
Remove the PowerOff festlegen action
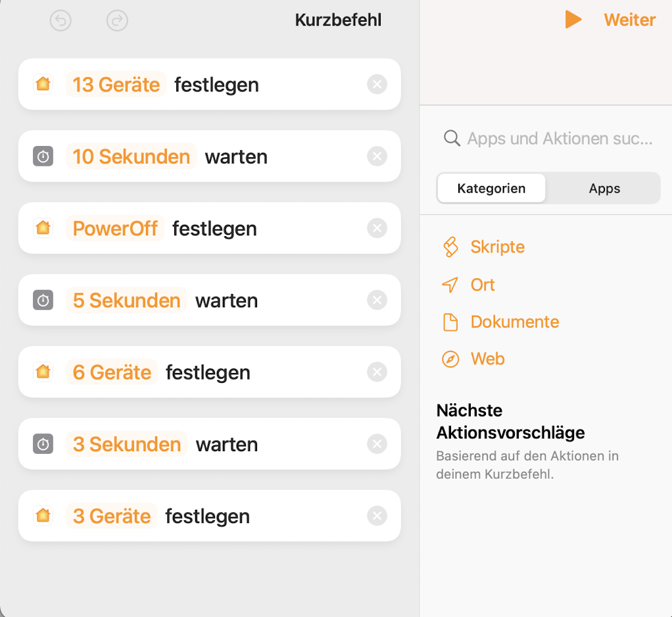377,228
